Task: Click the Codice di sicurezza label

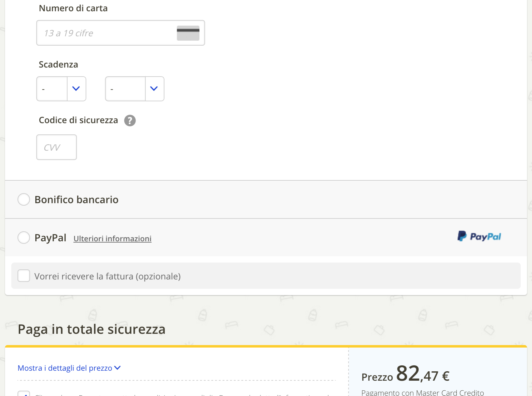Action: [78, 120]
